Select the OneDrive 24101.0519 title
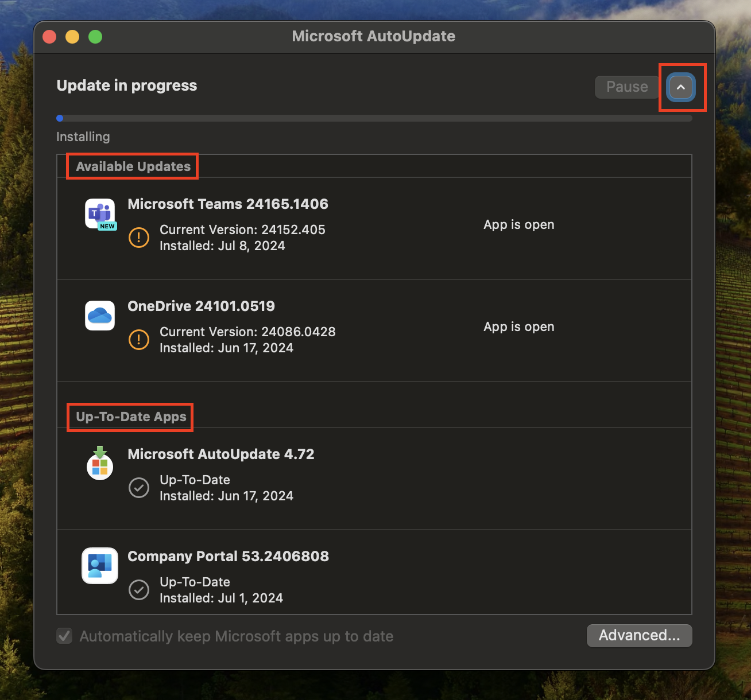This screenshot has height=700, width=751. pyautogui.click(x=201, y=306)
